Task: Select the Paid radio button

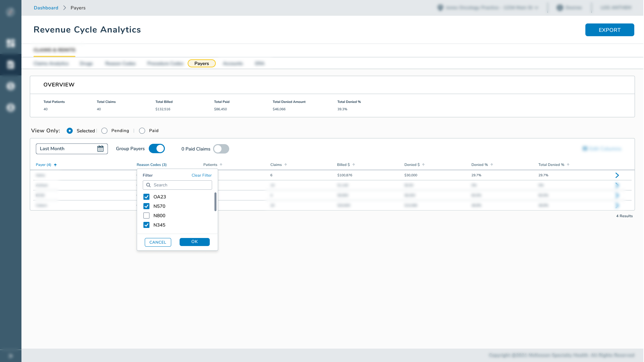Action: pos(142,131)
